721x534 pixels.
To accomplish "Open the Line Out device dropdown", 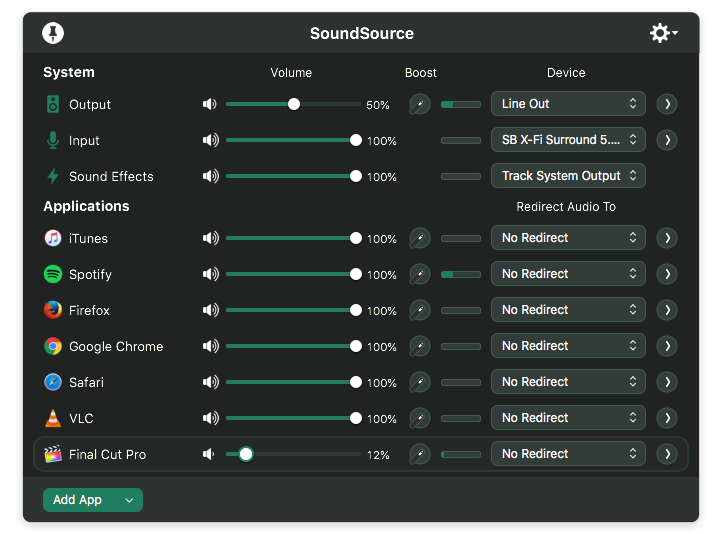I will click(568, 104).
